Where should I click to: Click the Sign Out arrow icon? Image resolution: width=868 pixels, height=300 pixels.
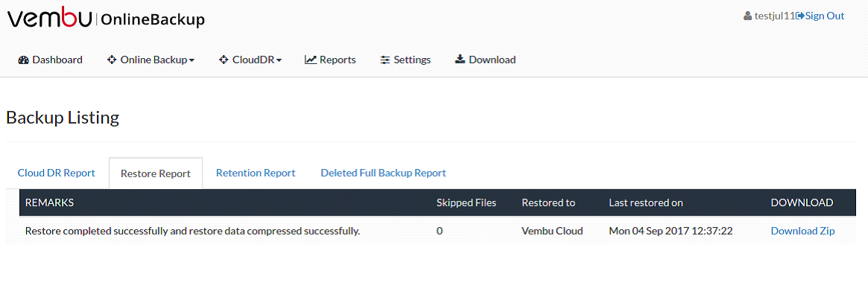coord(800,16)
